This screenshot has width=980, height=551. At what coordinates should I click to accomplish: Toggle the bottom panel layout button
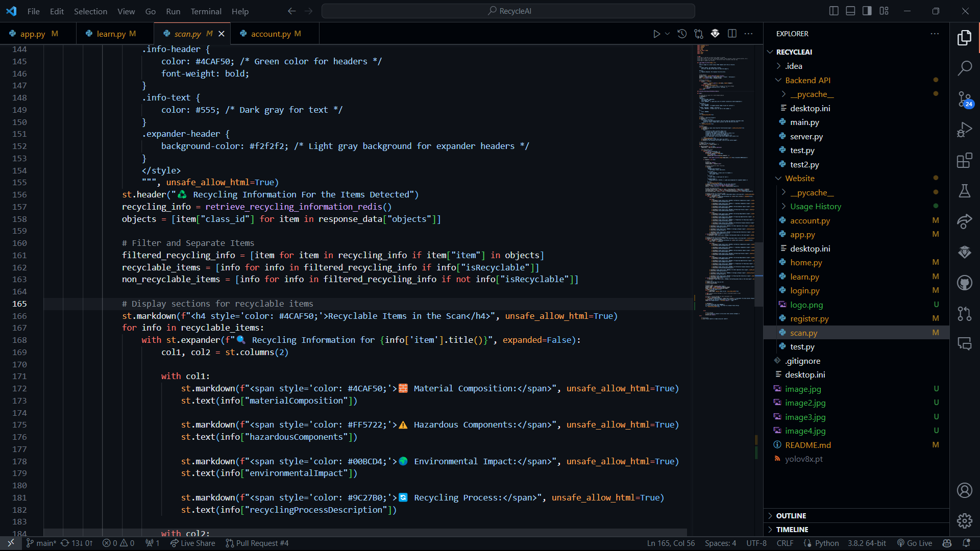point(850,11)
